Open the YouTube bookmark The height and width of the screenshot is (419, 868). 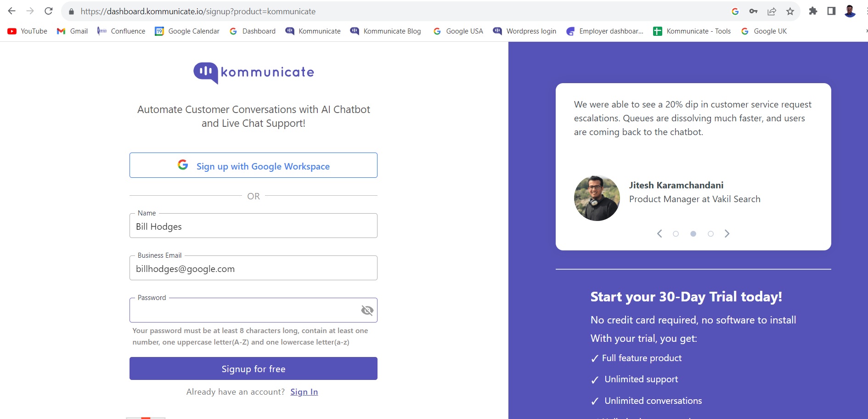point(27,31)
